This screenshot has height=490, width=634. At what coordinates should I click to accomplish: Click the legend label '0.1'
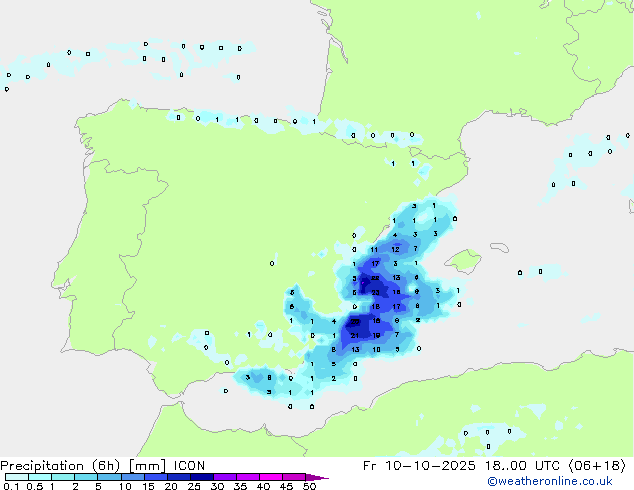11,486
